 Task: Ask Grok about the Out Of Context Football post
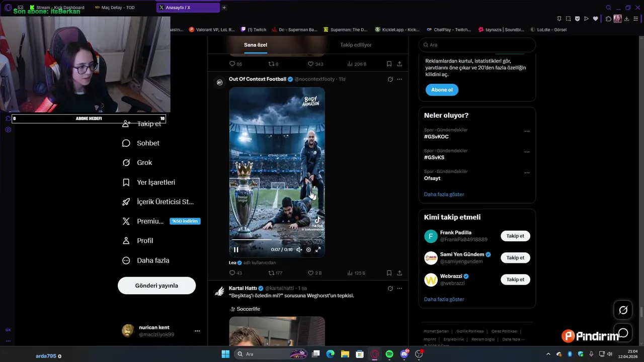pos(390,79)
